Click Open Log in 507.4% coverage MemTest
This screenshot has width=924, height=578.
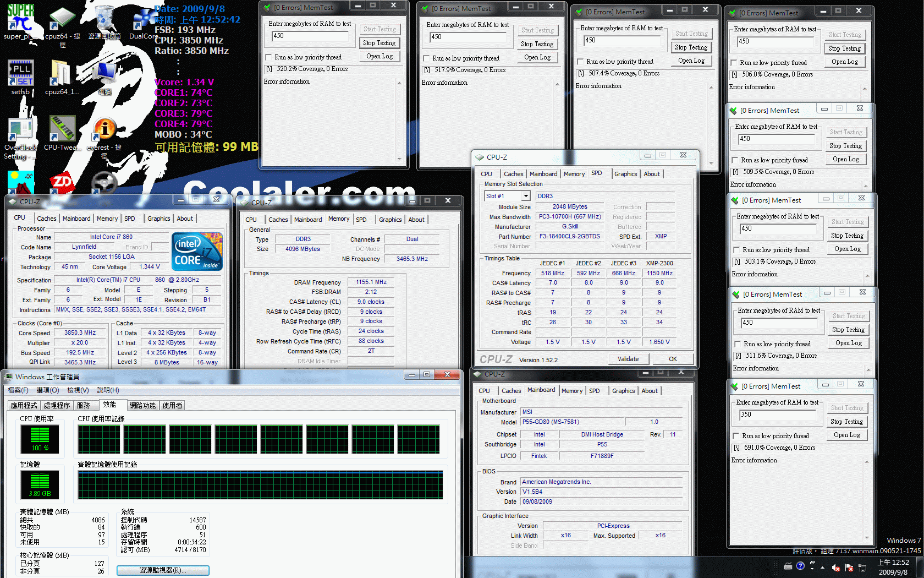click(691, 61)
